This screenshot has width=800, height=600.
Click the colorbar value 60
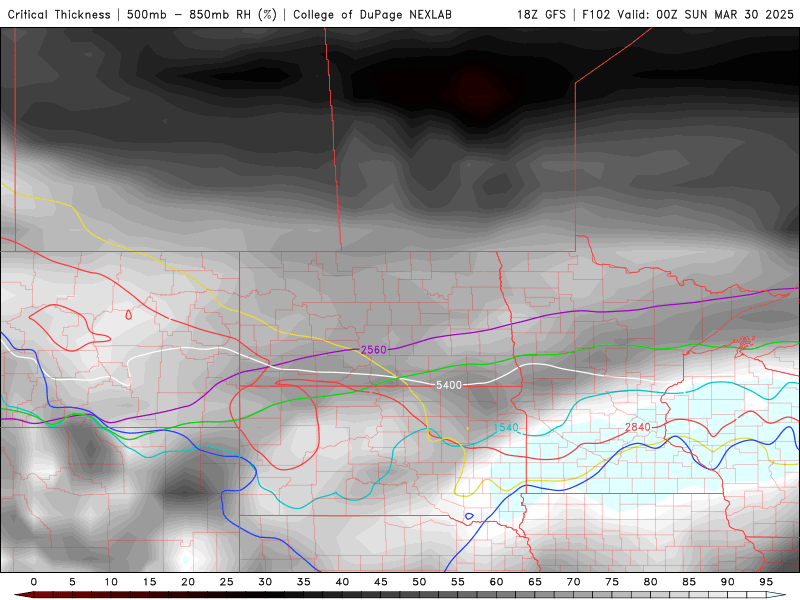tap(496, 582)
